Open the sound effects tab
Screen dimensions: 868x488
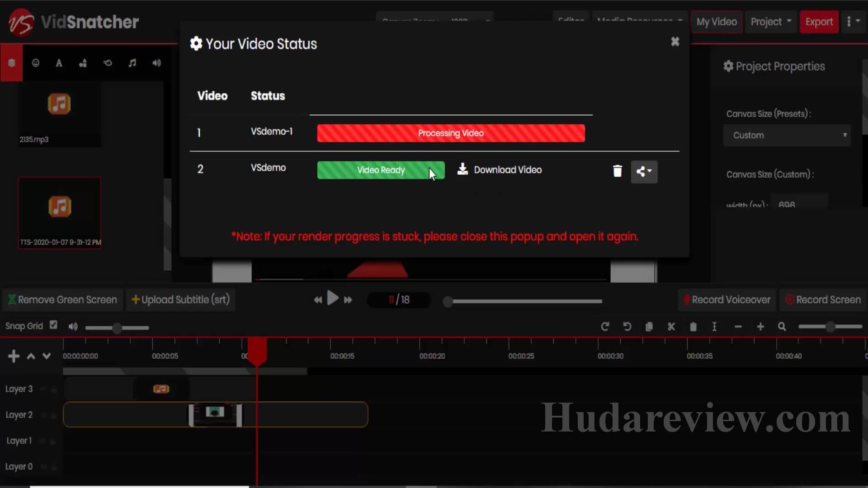[156, 63]
